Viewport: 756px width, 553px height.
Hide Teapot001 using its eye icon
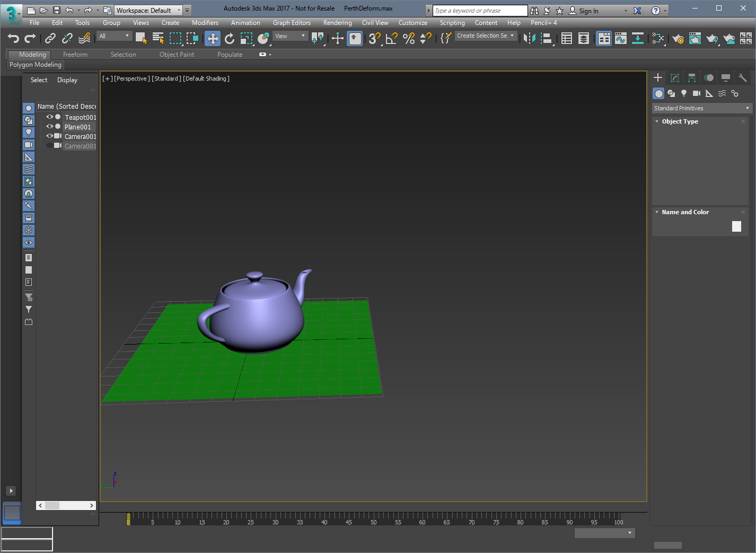click(50, 117)
